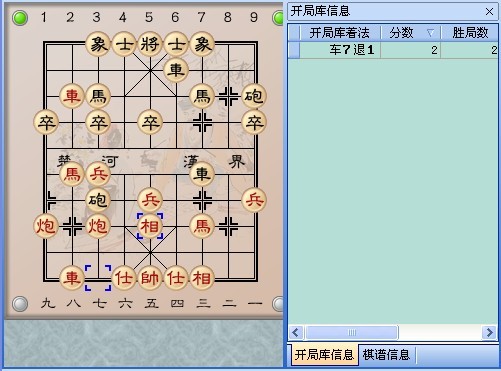Sort by 分数 column arrow
Image resolution: width=501 pixels, height=371 pixels.
[430, 33]
